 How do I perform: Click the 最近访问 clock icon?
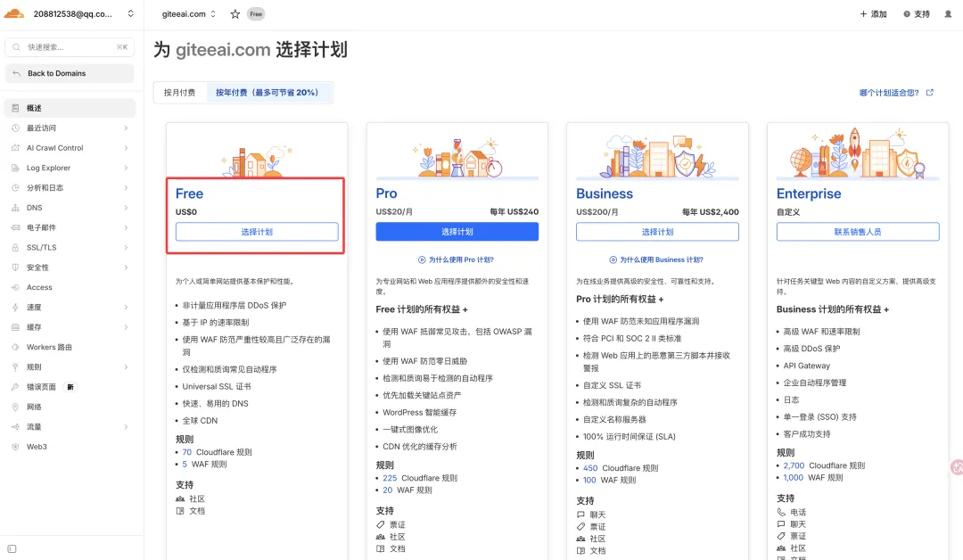pyautogui.click(x=15, y=128)
